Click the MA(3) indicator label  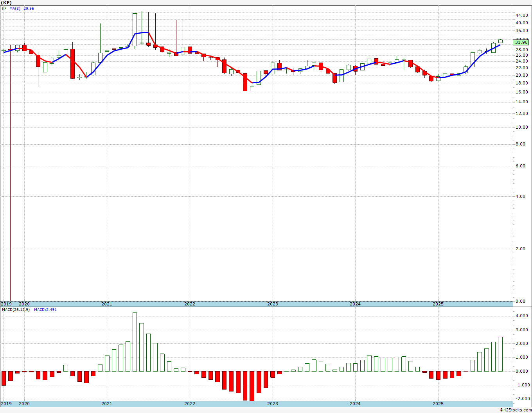click(x=15, y=8)
